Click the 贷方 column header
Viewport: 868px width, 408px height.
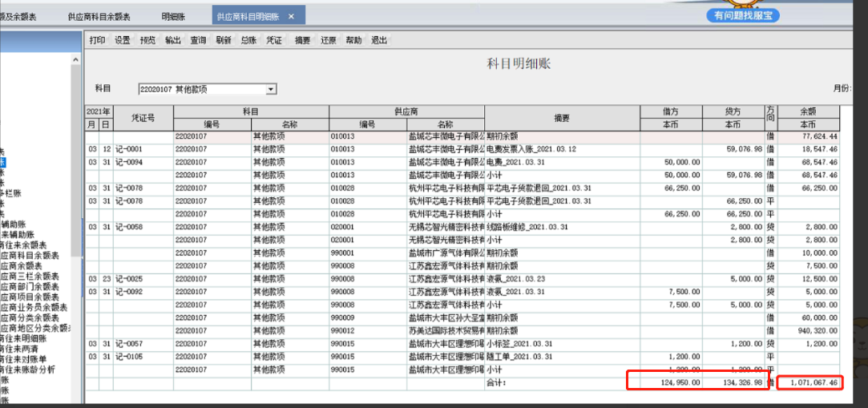tap(733, 111)
